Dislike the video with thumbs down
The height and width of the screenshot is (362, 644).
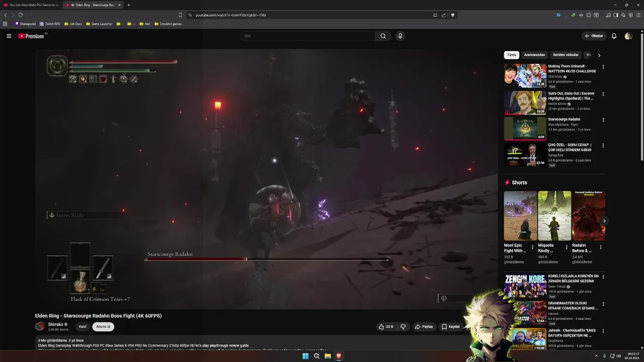(403, 327)
